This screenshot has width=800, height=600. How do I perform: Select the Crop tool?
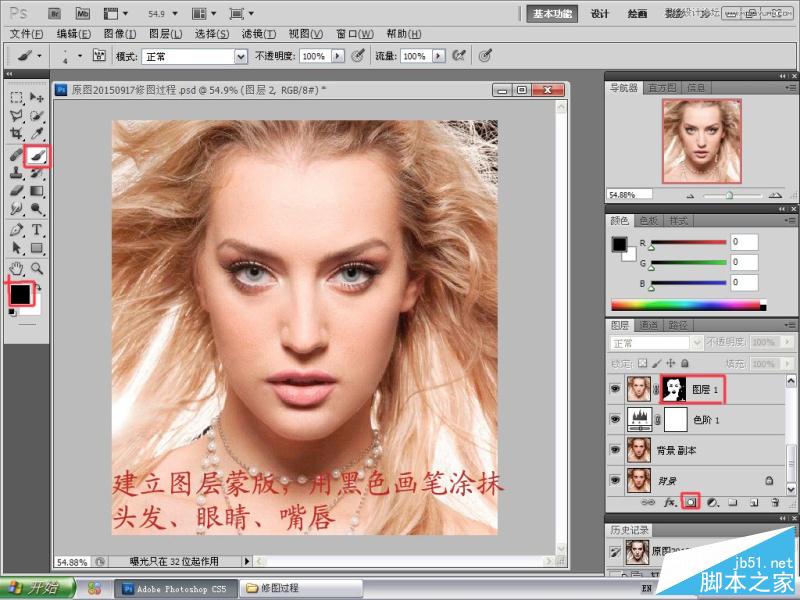click(x=16, y=134)
